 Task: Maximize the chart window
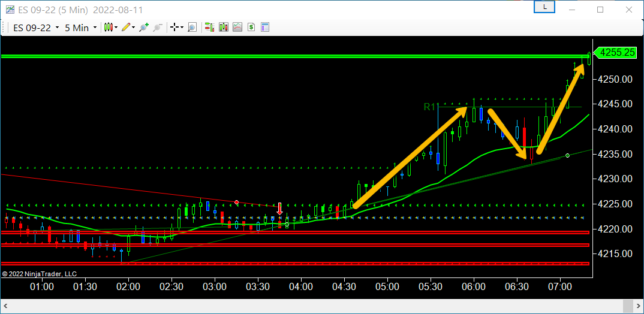pyautogui.click(x=600, y=9)
